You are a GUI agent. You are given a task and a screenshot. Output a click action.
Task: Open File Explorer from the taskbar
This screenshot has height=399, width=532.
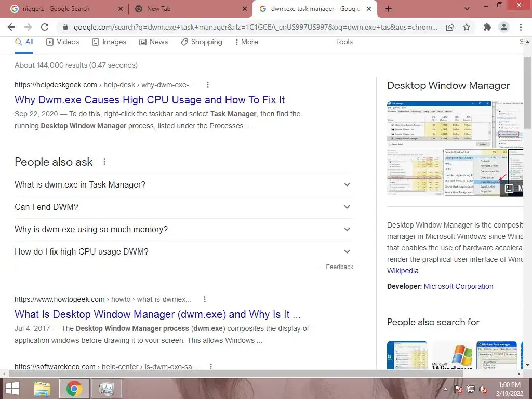point(42,389)
